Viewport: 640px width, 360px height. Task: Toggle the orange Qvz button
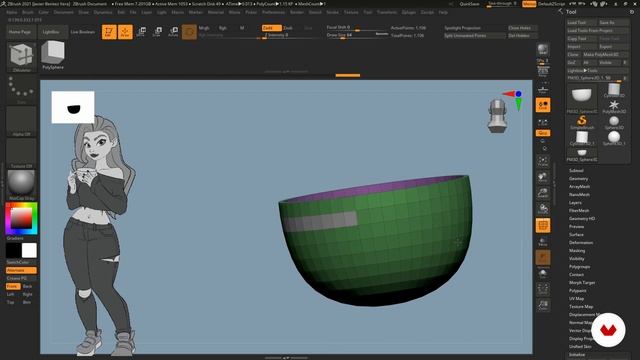point(543,133)
